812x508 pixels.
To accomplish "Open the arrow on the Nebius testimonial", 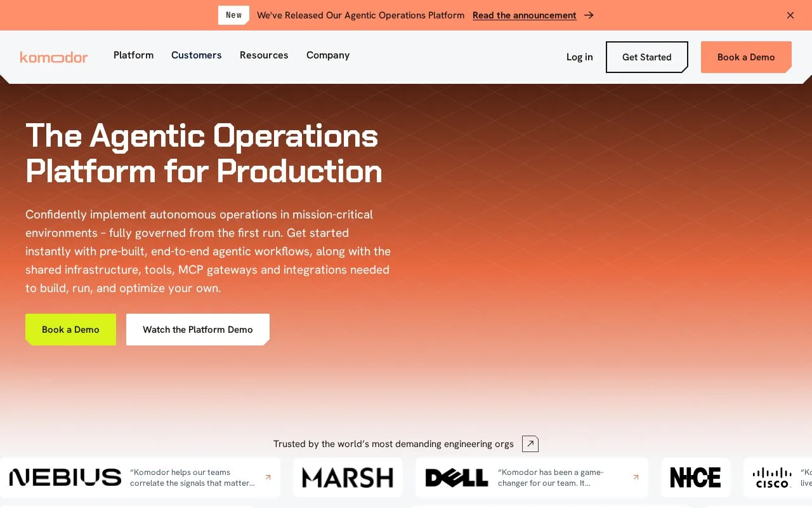I will pos(268,477).
